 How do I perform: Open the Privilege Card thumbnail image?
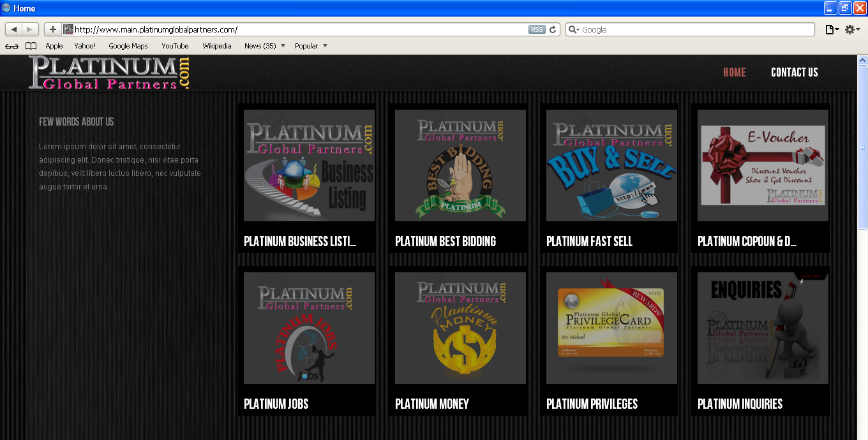click(x=611, y=328)
